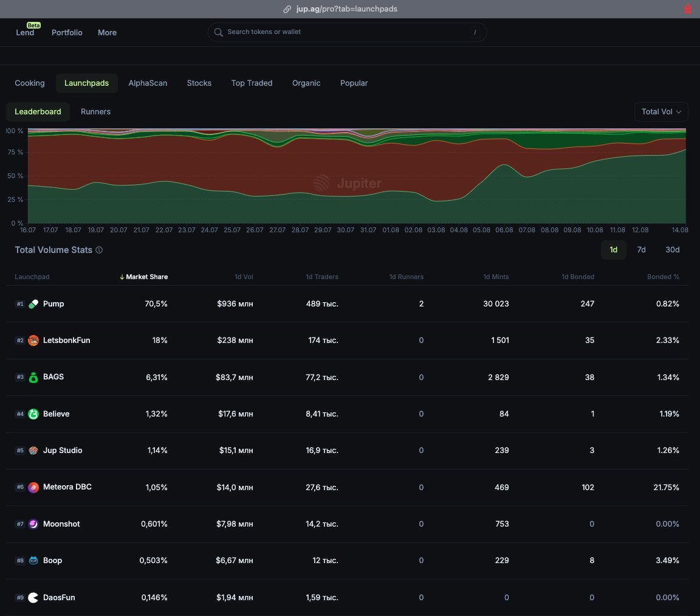Open the Lend Beta menu item

pyautogui.click(x=25, y=33)
